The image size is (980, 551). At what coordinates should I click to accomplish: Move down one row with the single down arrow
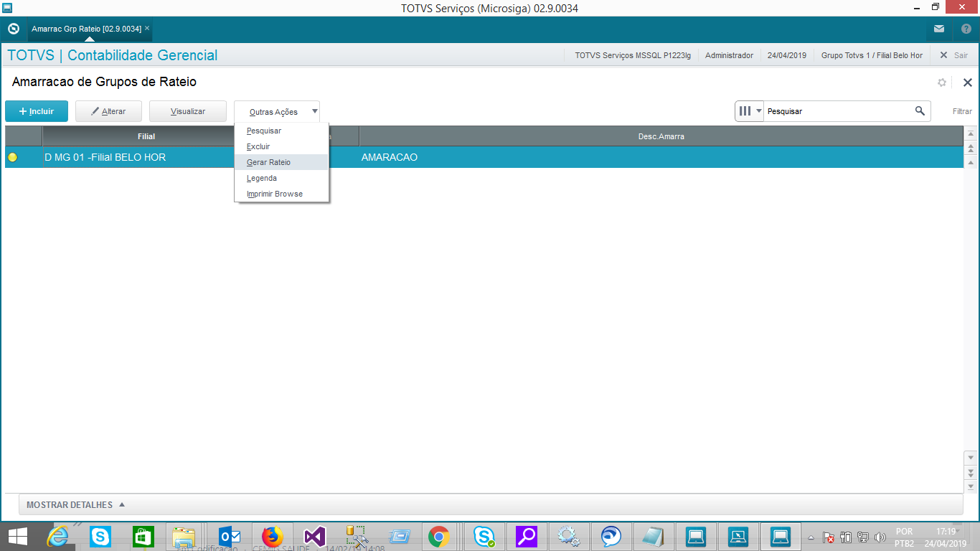[x=971, y=457]
